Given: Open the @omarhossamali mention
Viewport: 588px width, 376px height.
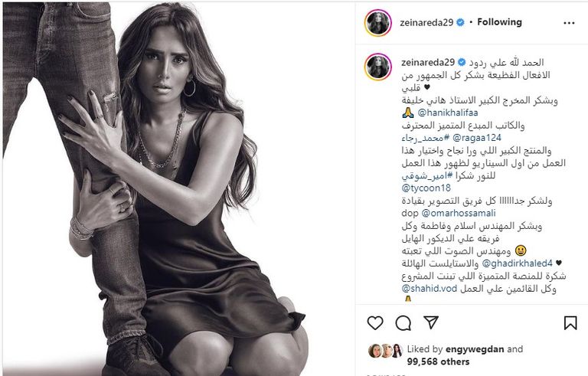Looking at the screenshot, I should pyautogui.click(x=459, y=213).
